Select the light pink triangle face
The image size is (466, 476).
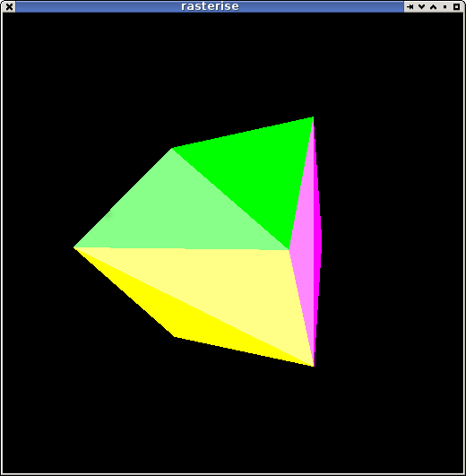point(305,243)
